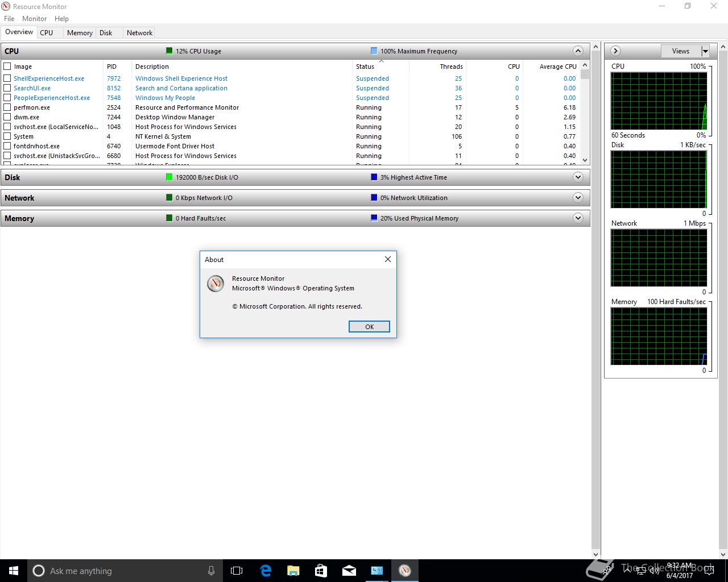
Task: Click the Cortana search circle icon
Action: pos(39,571)
